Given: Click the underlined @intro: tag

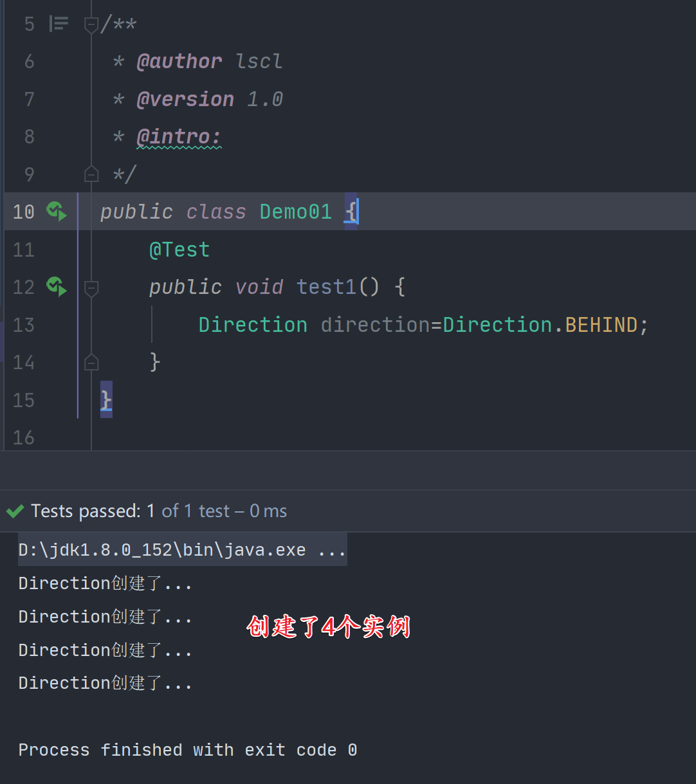Looking at the screenshot, I should point(179,137).
